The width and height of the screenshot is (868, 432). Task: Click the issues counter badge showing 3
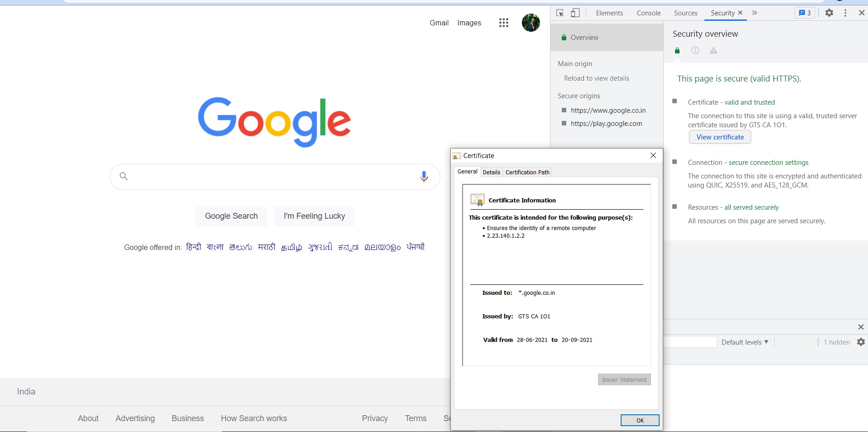point(805,13)
